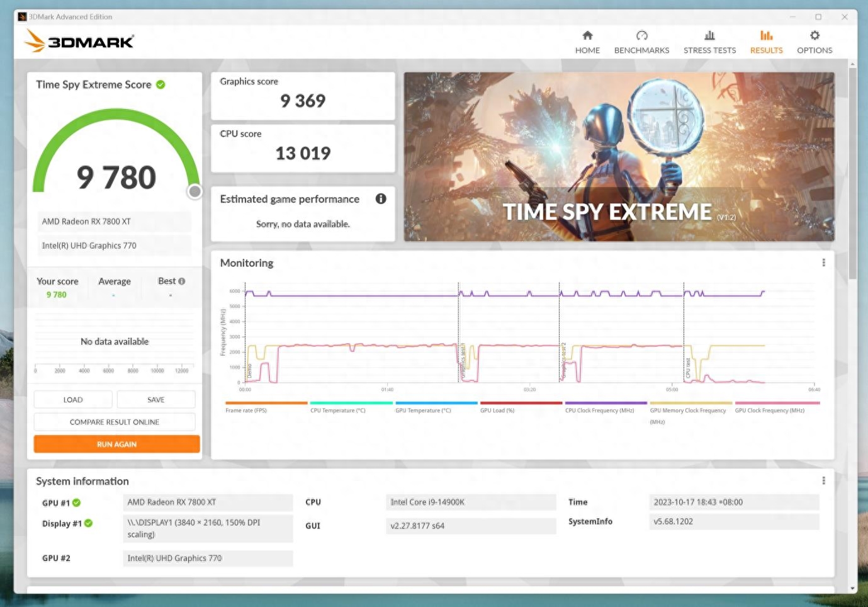This screenshot has height=607, width=868.
Task: Click the LOAD button
Action: (73, 400)
